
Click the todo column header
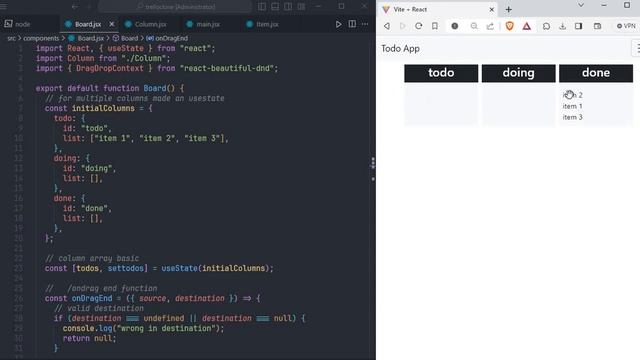(x=441, y=73)
